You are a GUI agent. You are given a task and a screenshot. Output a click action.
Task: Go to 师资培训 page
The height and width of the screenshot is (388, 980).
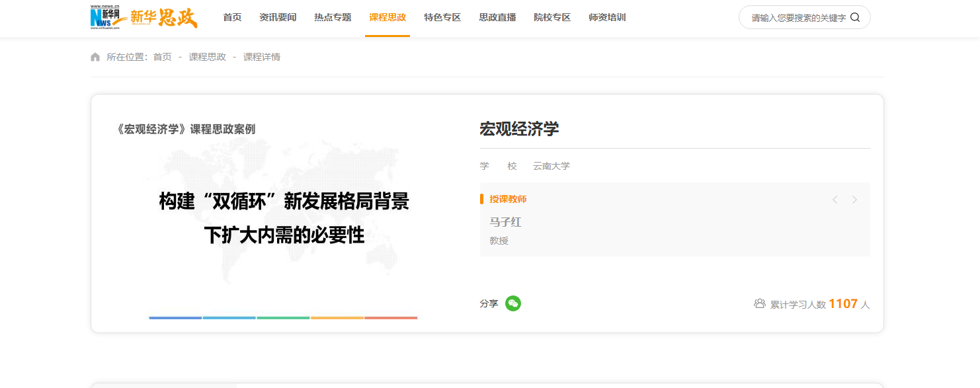[607, 18]
